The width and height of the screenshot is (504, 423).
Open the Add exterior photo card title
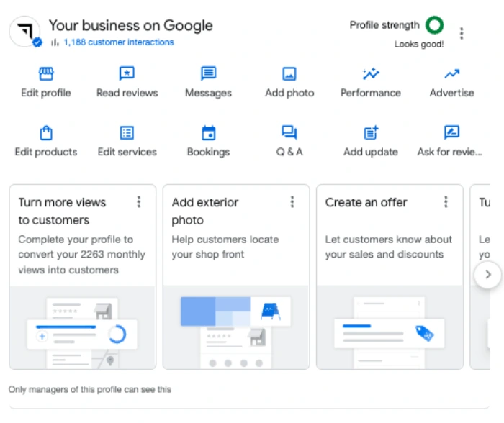tap(205, 211)
